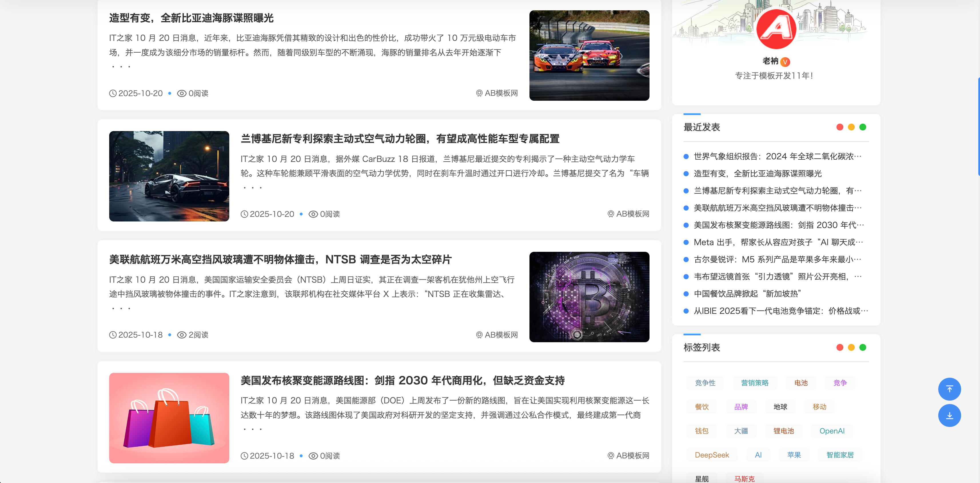The height and width of the screenshot is (483, 980).
Task: Open recent post Meta 出手，帮家长从容应对
Action: pos(778,242)
